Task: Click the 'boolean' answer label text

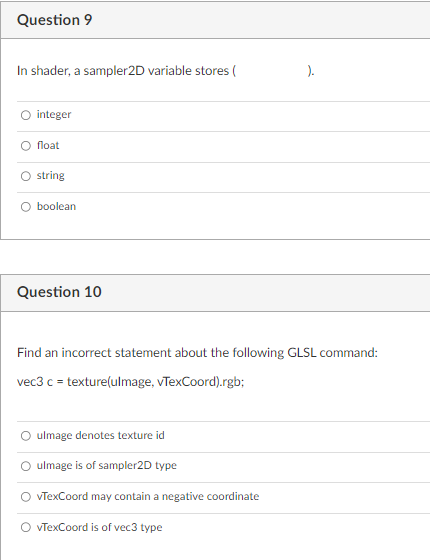Action: coord(56,206)
